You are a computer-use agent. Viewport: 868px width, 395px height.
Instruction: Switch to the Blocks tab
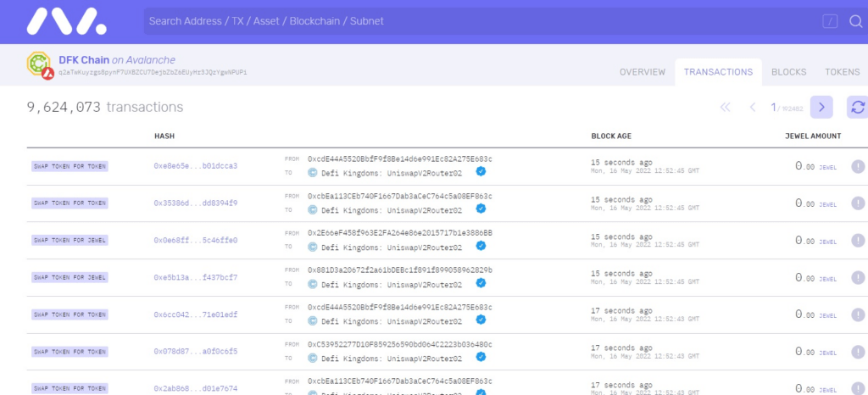[789, 72]
